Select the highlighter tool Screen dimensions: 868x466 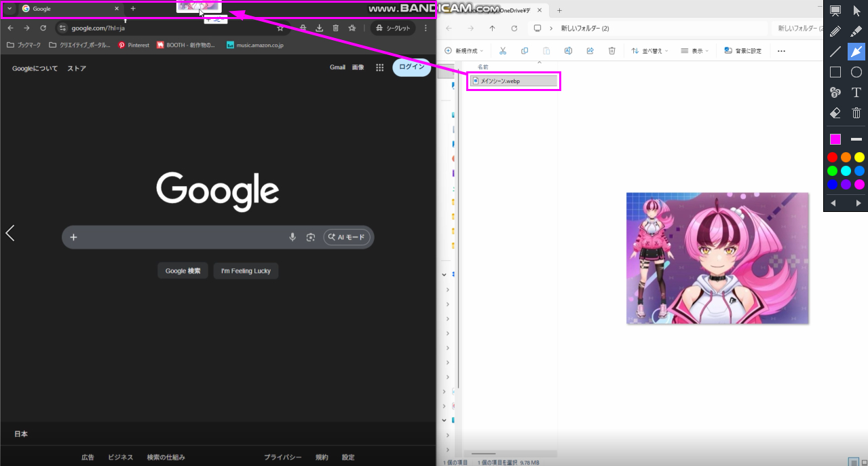coord(856,31)
